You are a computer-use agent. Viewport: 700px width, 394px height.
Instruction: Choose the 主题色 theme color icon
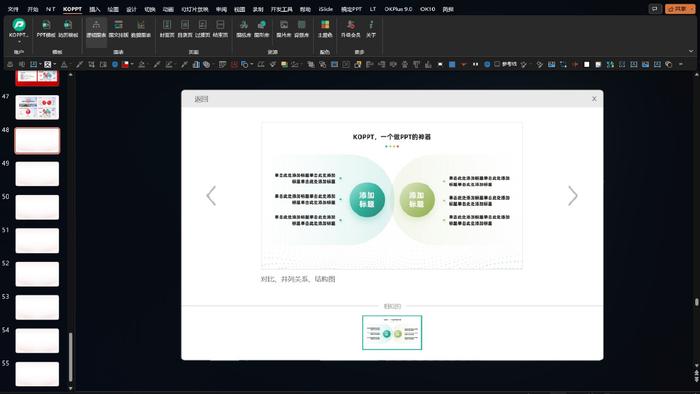(x=325, y=29)
